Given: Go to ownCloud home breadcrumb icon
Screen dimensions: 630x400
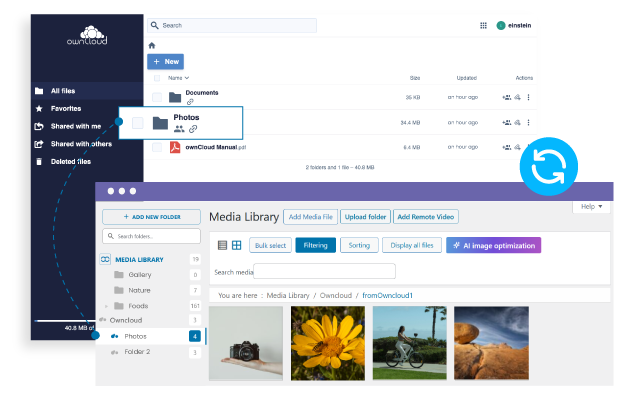Looking at the screenshot, I should point(151,45).
